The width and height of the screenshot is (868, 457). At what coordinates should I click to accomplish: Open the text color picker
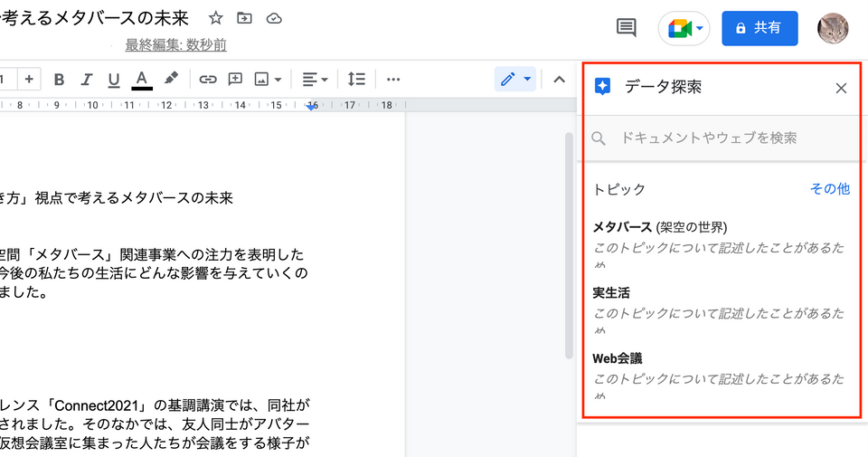(142, 80)
